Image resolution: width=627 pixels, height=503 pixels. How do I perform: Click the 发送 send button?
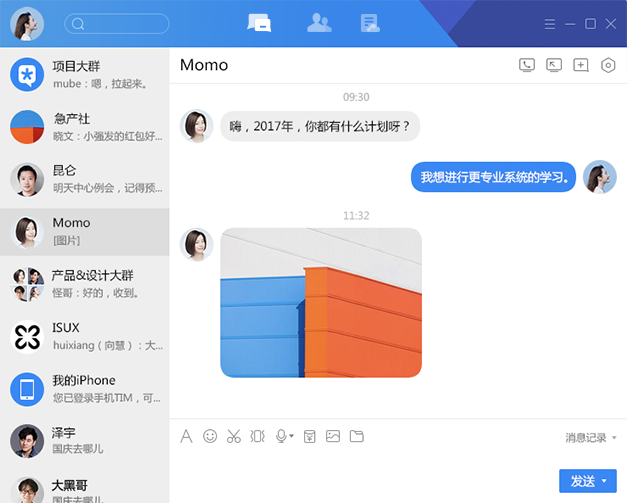(x=582, y=481)
